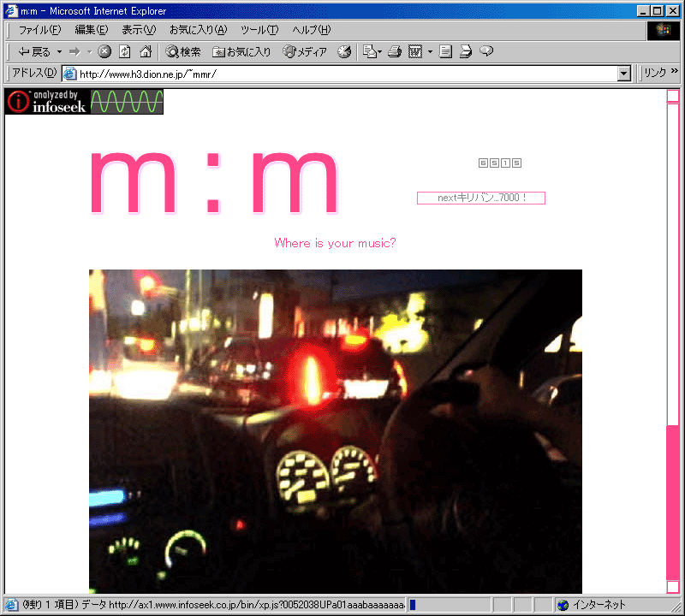685x616 pixels.
Task: Click the 'Where is your music?' text
Action: 335,243
